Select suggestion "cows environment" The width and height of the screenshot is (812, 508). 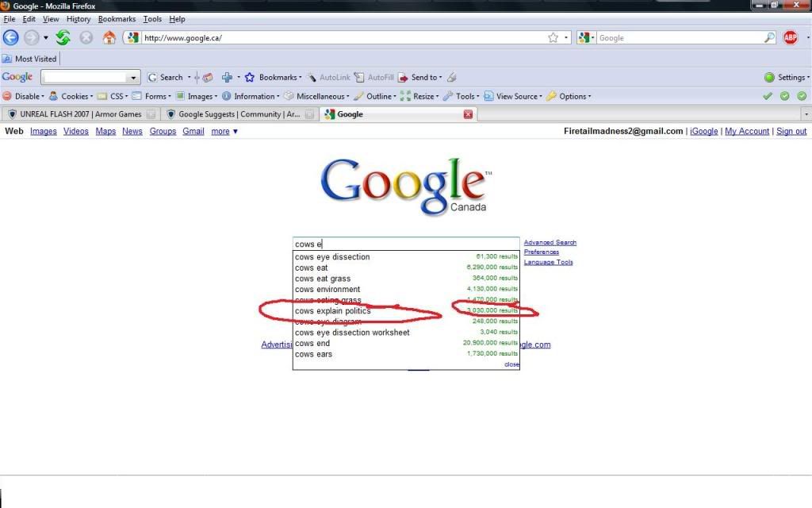point(406,289)
